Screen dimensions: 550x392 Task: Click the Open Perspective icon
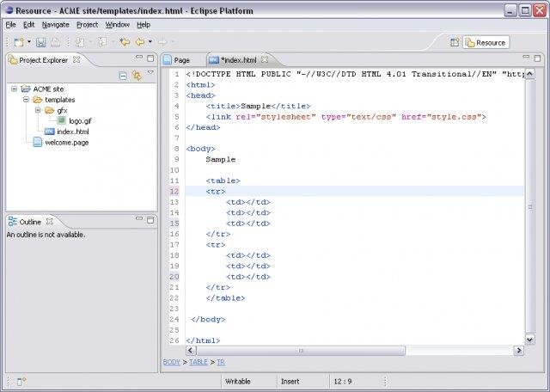point(455,42)
